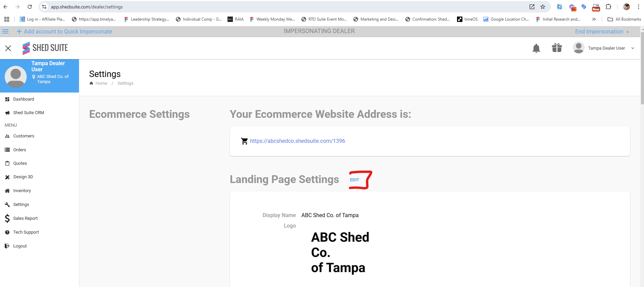
Task: Open the Chrome extensions puzzle icon
Action: pyautogui.click(x=609, y=7)
